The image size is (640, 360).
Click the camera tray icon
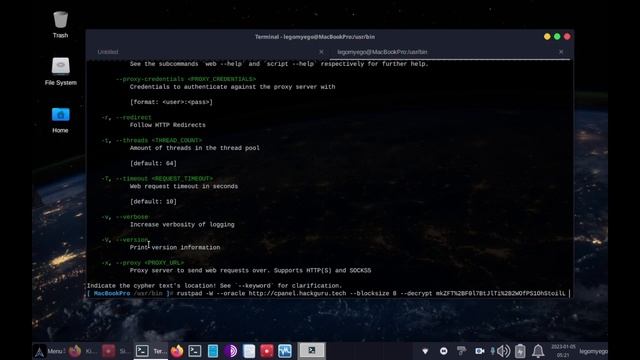click(x=480, y=351)
